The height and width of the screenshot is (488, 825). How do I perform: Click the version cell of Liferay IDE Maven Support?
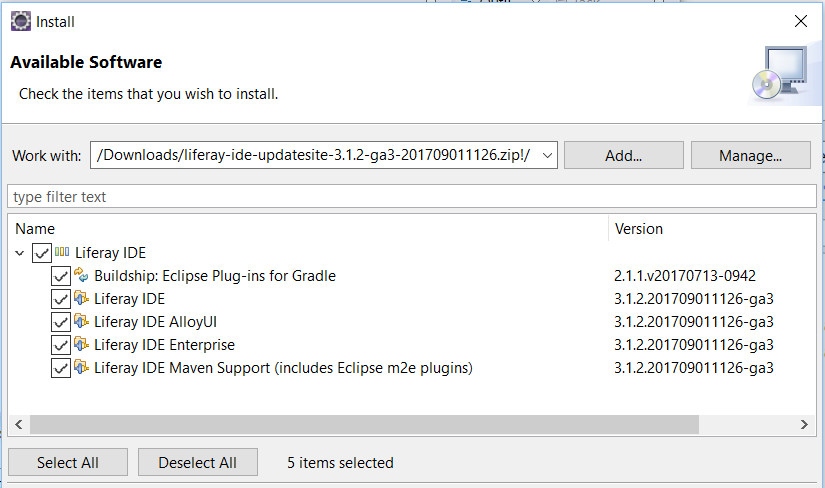pyautogui.click(x=693, y=368)
